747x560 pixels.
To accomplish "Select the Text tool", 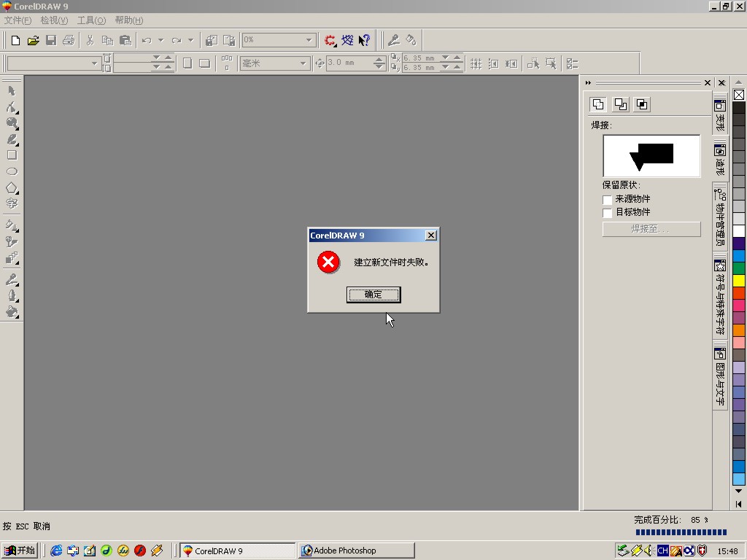I will (x=12, y=204).
